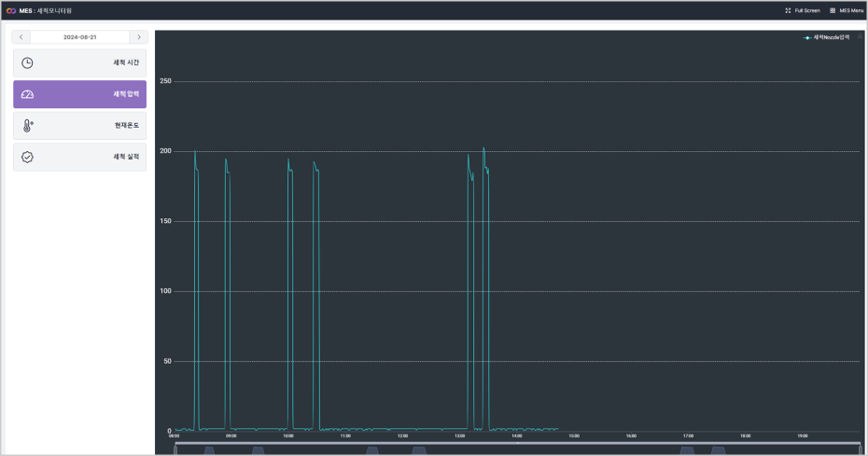Click the thermometer icon for 현재온도
The image size is (868, 456).
pos(27,126)
